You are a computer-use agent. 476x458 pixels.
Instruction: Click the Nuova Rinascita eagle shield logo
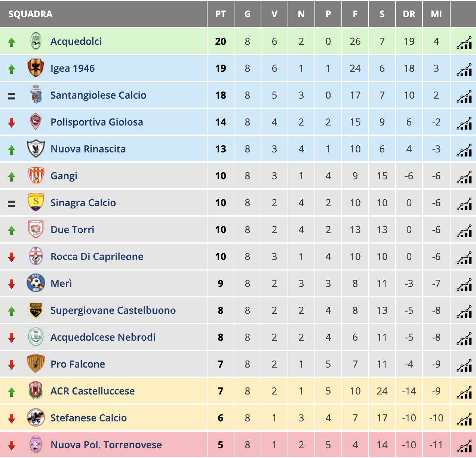pyautogui.click(x=36, y=149)
